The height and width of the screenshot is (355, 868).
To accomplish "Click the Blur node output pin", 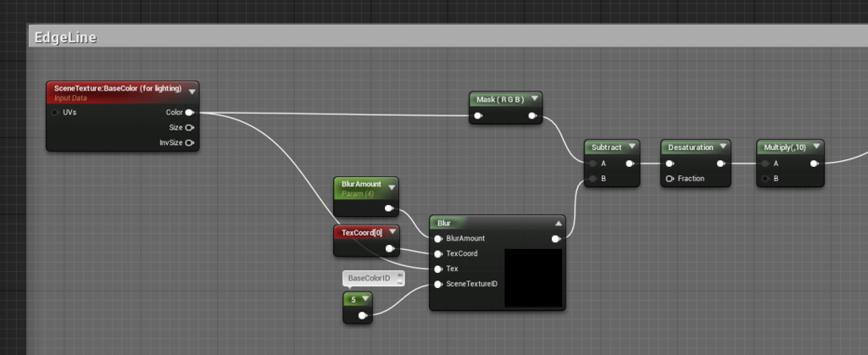I will point(556,239).
